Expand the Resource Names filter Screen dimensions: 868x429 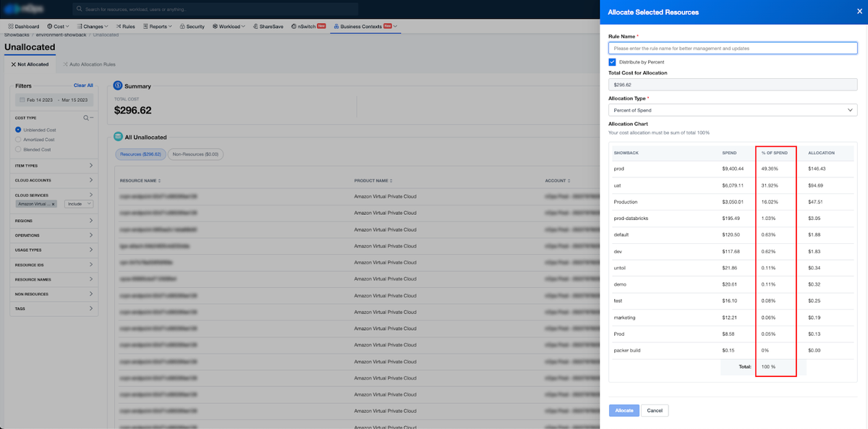[x=54, y=279]
